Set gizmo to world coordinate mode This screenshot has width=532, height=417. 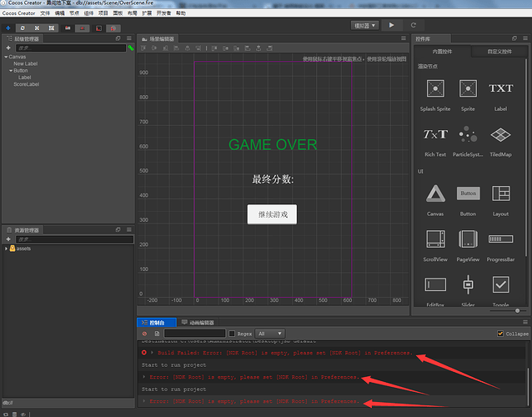(113, 28)
